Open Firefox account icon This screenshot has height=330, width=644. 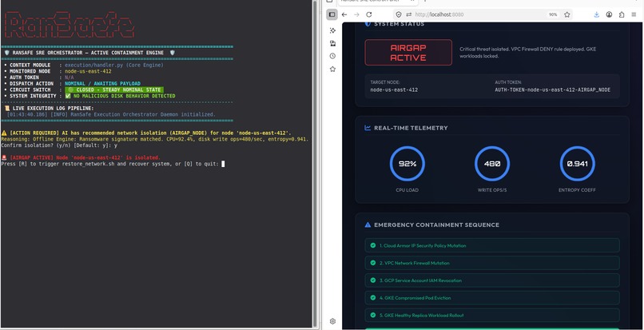click(x=609, y=14)
